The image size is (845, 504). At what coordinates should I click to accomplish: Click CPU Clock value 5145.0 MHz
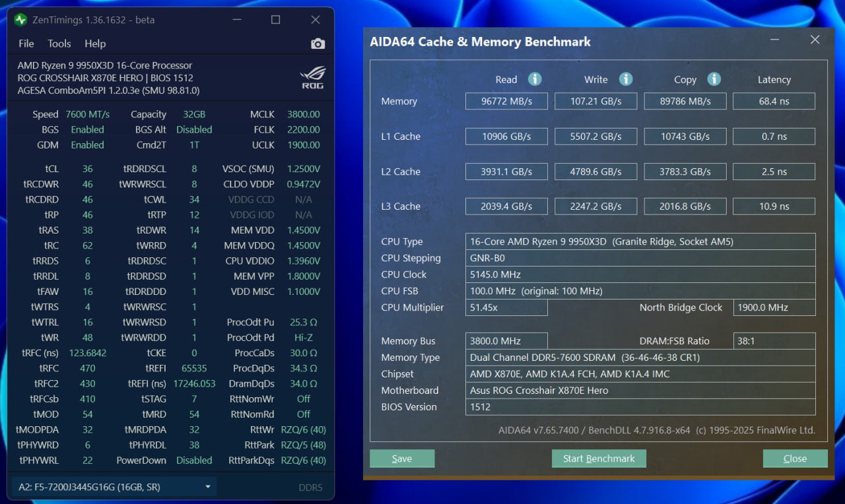[640, 274]
